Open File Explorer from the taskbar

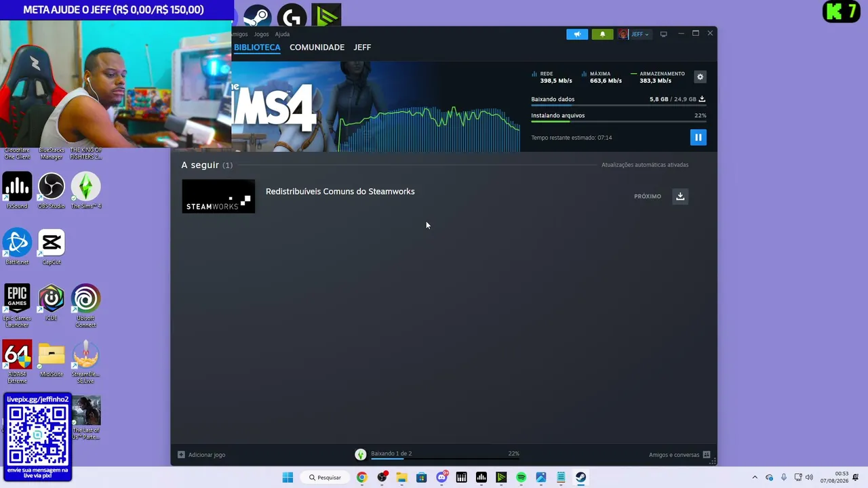(401, 477)
